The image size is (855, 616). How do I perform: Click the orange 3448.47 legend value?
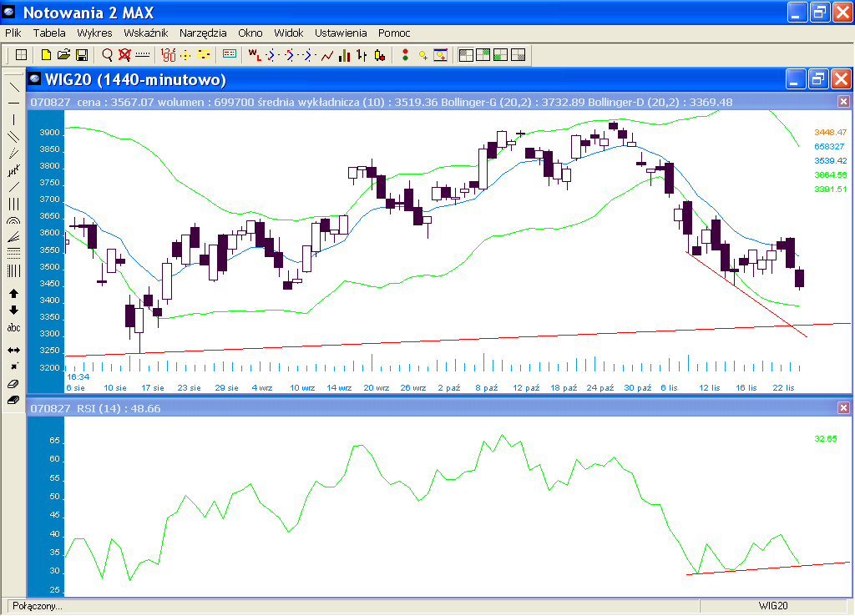(x=831, y=133)
